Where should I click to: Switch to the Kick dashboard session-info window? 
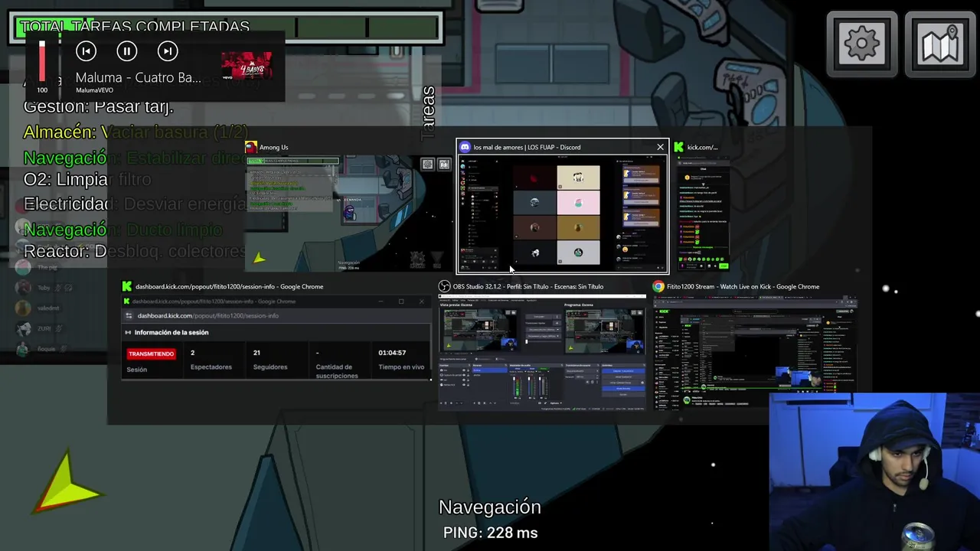click(x=276, y=339)
